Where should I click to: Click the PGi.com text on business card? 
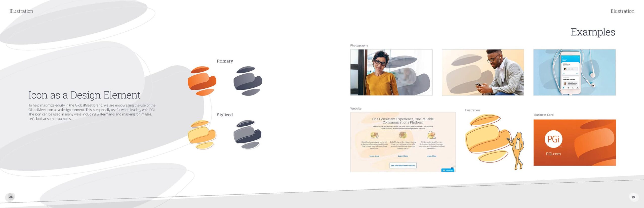coord(553,154)
